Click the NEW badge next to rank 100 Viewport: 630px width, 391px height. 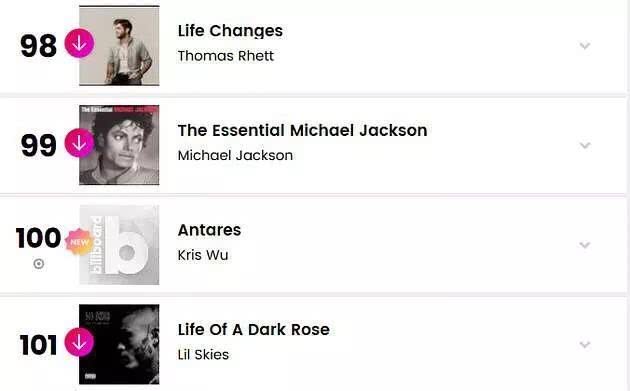click(x=80, y=242)
